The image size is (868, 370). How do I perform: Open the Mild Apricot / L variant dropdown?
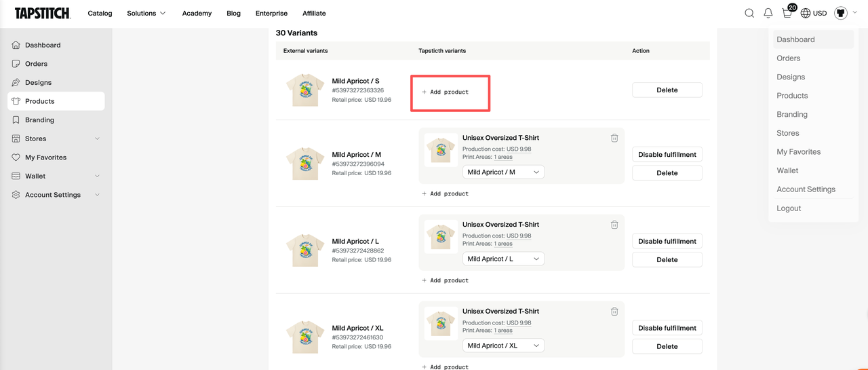tap(503, 259)
